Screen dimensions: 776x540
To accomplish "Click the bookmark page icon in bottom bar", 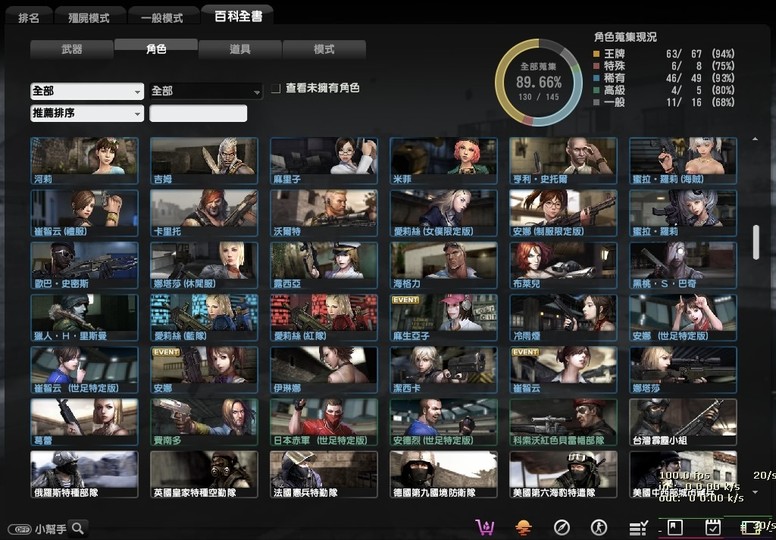I will pos(675,527).
